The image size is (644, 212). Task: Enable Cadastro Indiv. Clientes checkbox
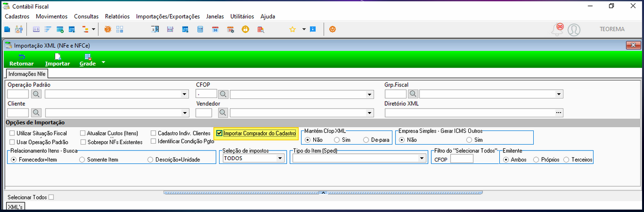click(x=153, y=133)
